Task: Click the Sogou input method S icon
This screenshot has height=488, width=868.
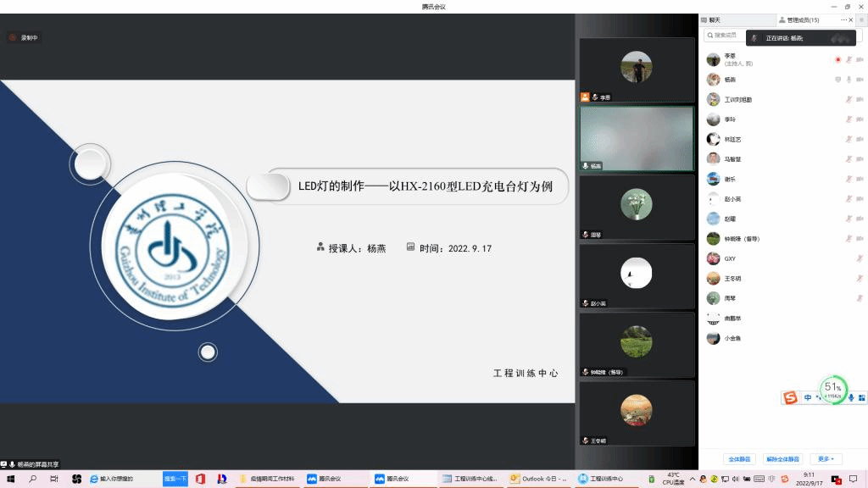Action: coord(790,397)
